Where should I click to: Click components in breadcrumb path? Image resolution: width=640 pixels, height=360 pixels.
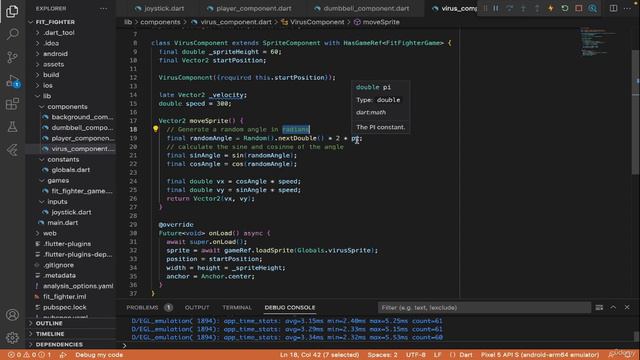pyautogui.click(x=160, y=22)
